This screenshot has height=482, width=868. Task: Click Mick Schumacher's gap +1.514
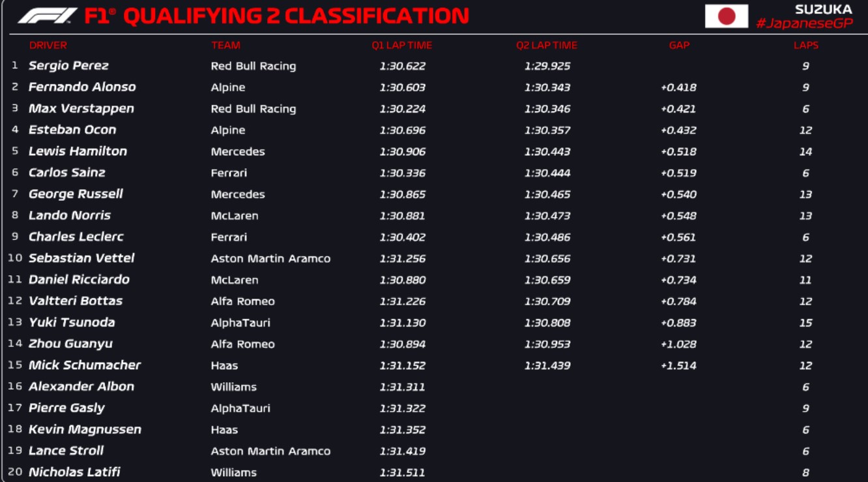pos(678,366)
